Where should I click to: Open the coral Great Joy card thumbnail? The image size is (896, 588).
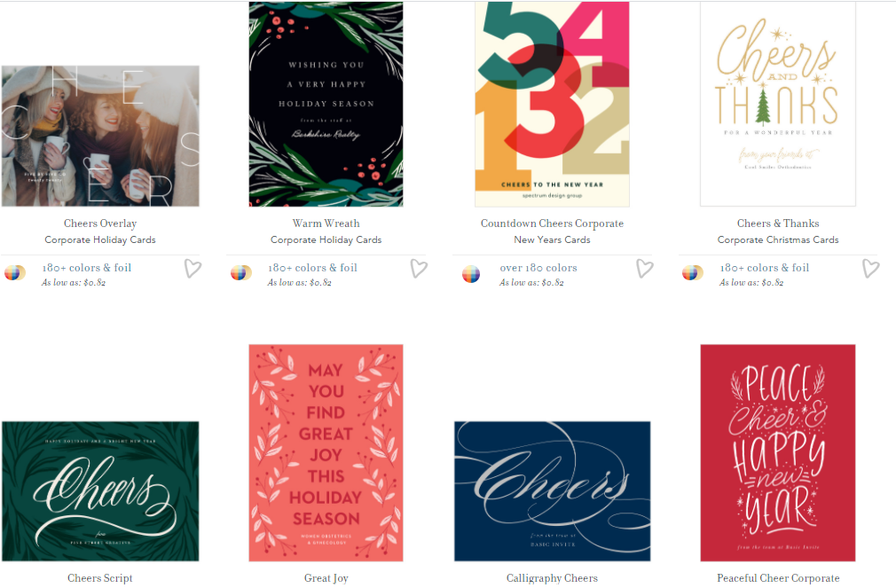pos(326,452)
